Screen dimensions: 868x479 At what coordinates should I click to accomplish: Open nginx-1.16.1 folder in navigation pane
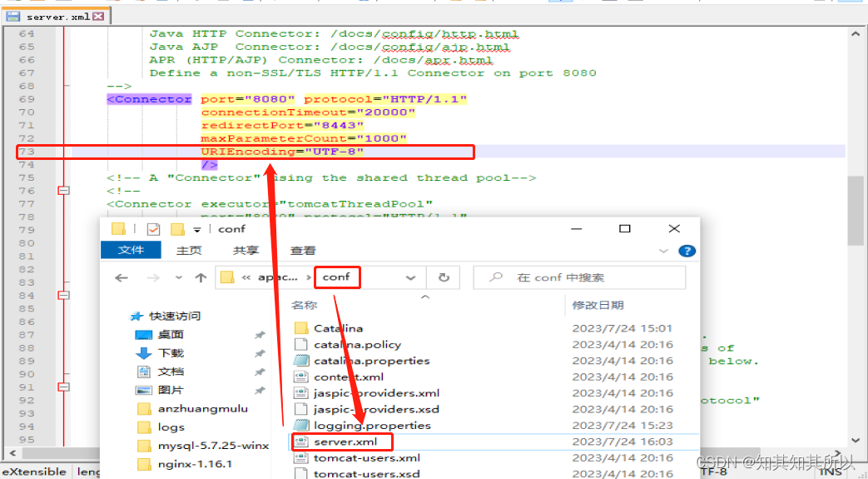click(195, 463)
